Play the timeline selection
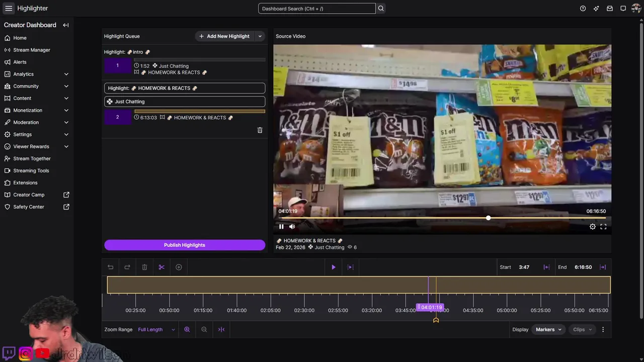Screen dimensions: 644x362 click(x=334, y=267)
